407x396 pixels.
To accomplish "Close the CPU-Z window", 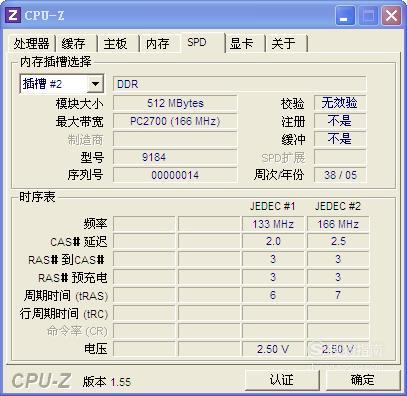I will tap(391, 15).
